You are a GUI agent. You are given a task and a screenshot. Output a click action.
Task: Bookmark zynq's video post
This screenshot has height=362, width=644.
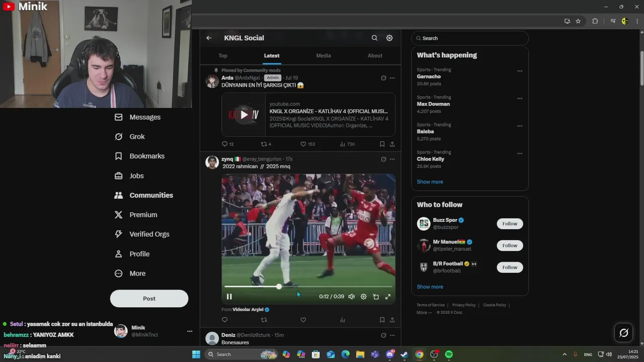click(x=382, y=320)
